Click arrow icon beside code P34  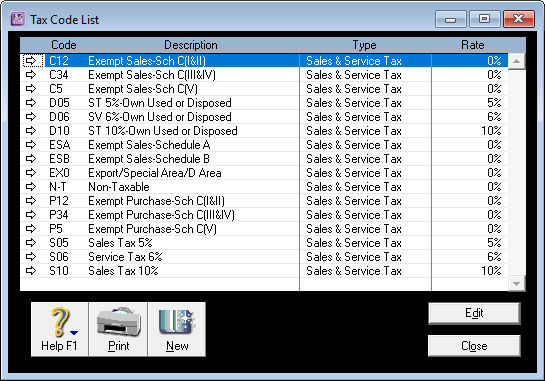(31, 215)
